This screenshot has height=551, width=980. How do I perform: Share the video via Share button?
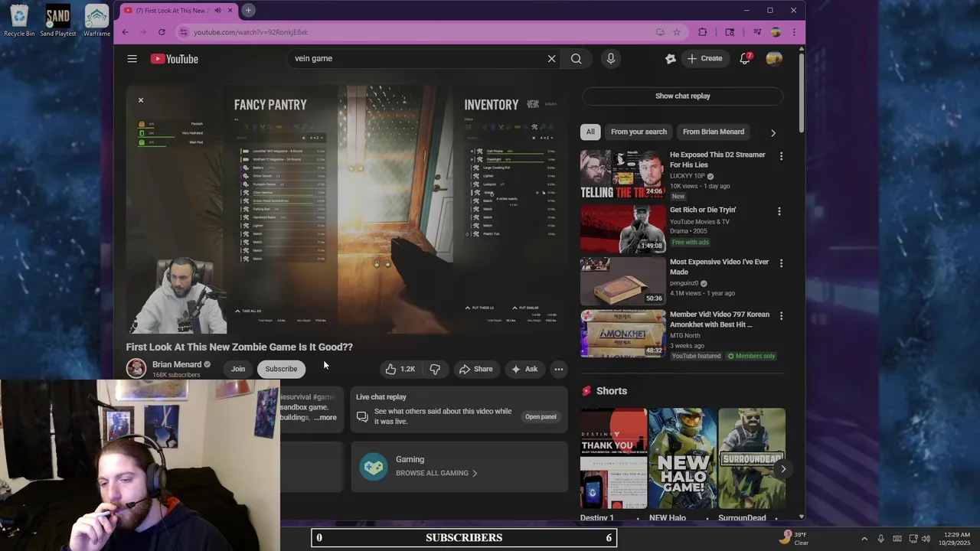(475, 369)
